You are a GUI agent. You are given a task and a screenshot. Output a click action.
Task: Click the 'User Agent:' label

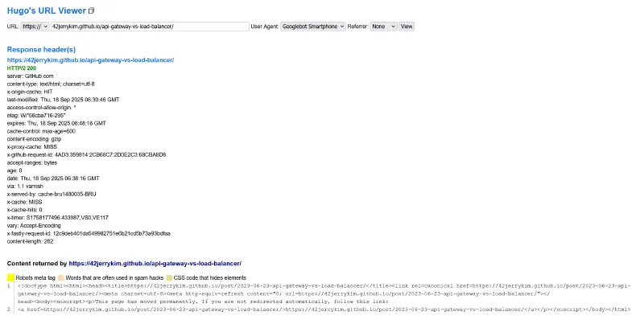pos(265,27)
